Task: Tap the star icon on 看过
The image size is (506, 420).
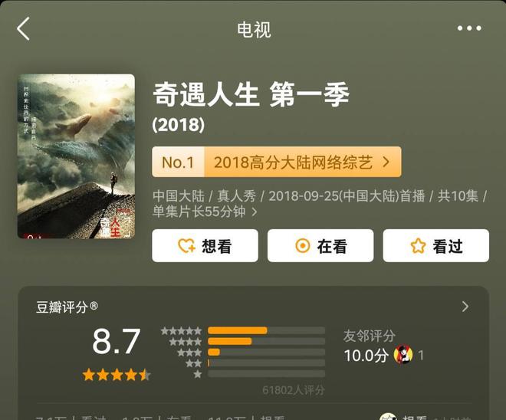Action: pos(418,246)
